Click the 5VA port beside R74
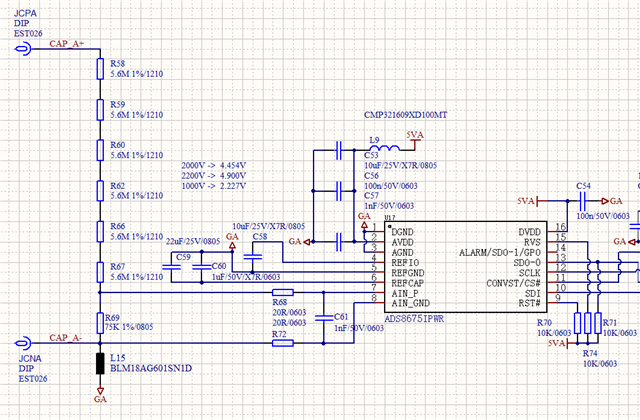Image resolution: width=640 pixels, height=420 pixels. click(x=559, y=343)
